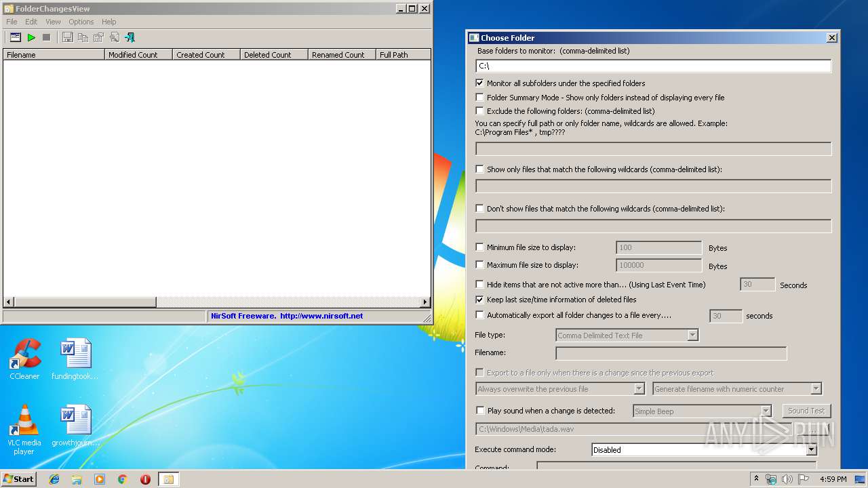Click the taskbar clock showing 4:59 PM
The image size is (868, 488).
(833, 479)
